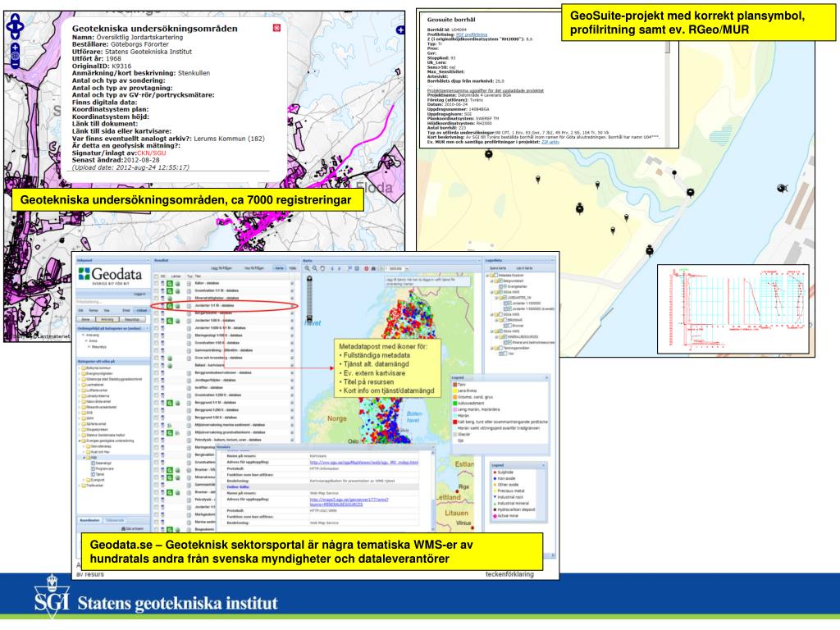Click the print icon in Karta toolbar

[373, 268]
